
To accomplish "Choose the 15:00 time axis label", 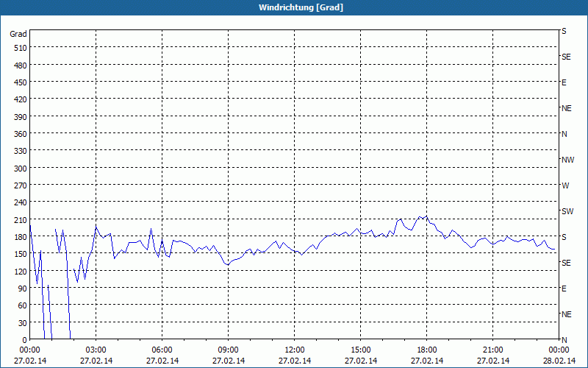I will pyautogui.click(x=360, y=350).
